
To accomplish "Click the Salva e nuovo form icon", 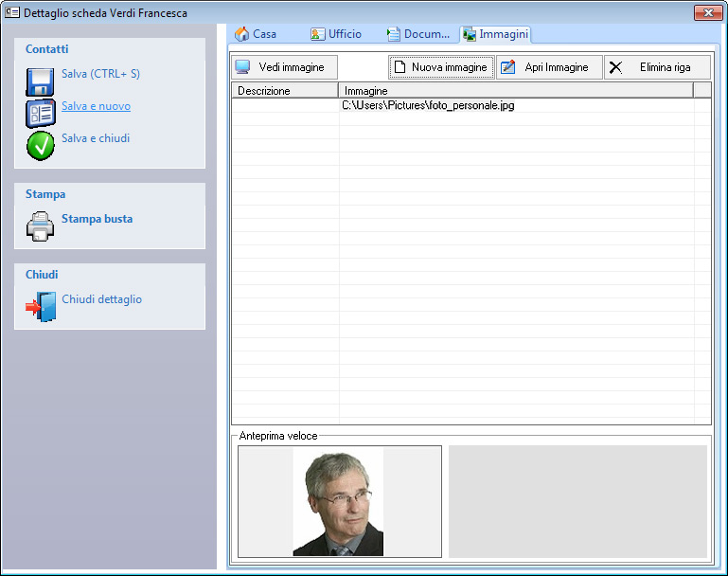I will (x=41, y=113).
